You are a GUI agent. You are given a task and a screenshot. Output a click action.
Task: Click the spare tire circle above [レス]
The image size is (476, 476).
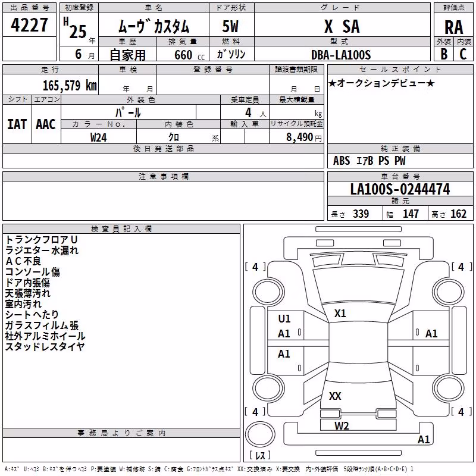pos(260,434)
